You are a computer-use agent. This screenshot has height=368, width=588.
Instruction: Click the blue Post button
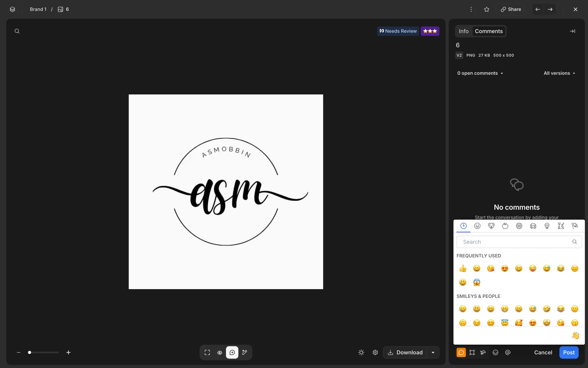click(x=569, y=352)
